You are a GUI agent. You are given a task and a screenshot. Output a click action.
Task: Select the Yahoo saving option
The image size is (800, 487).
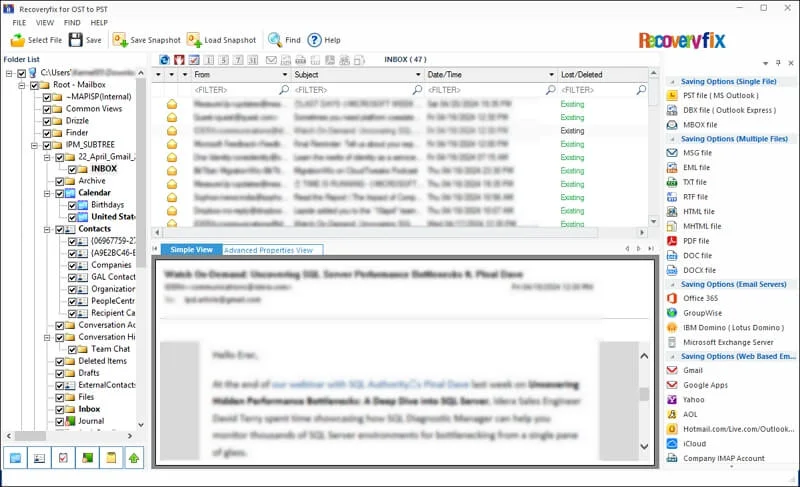click(693, 400)
